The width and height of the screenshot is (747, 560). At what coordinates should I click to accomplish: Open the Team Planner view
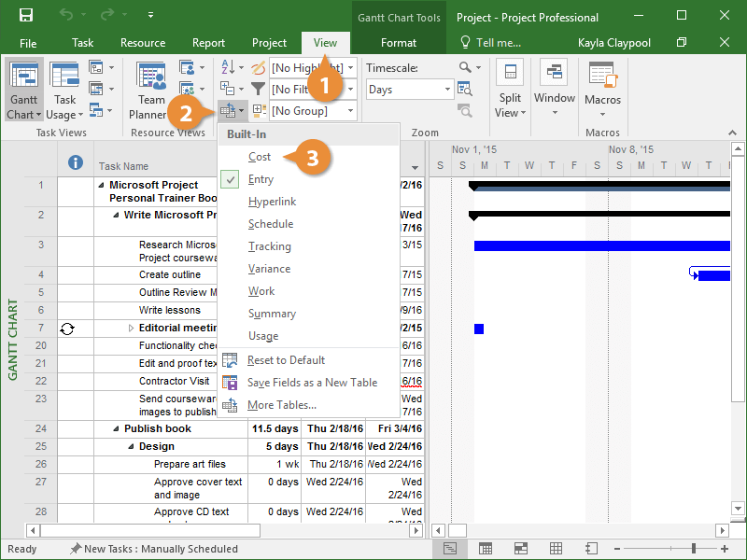pyautogui.click(x=150, y=91)
